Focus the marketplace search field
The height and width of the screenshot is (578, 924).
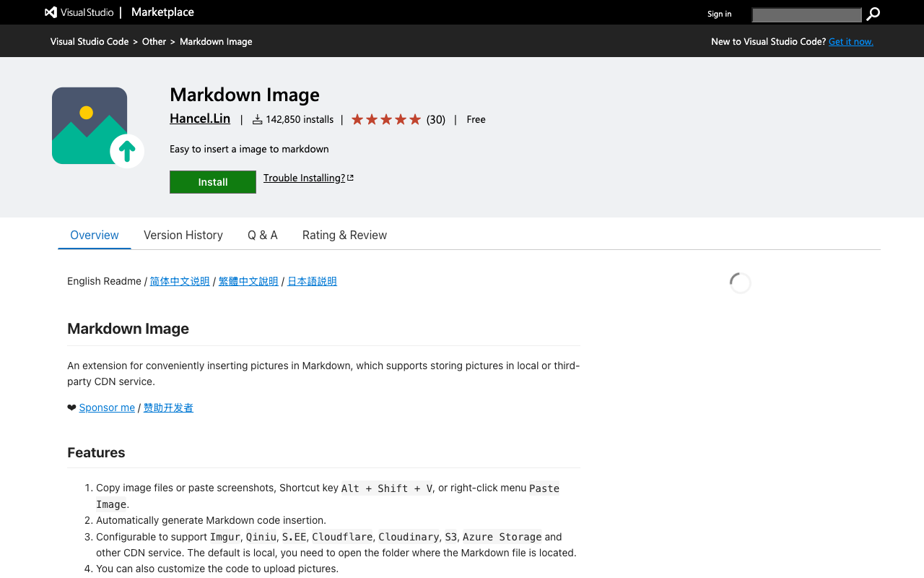[806, 14]
